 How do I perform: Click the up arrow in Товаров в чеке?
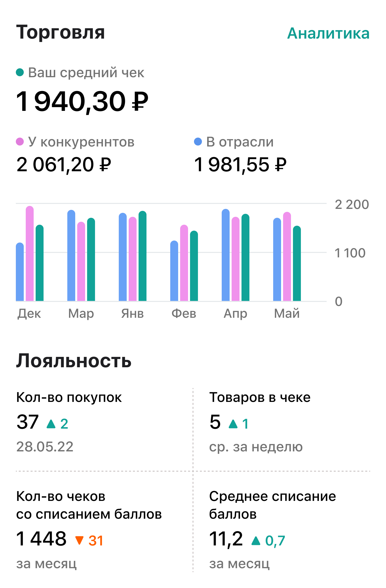click(233, 424)
